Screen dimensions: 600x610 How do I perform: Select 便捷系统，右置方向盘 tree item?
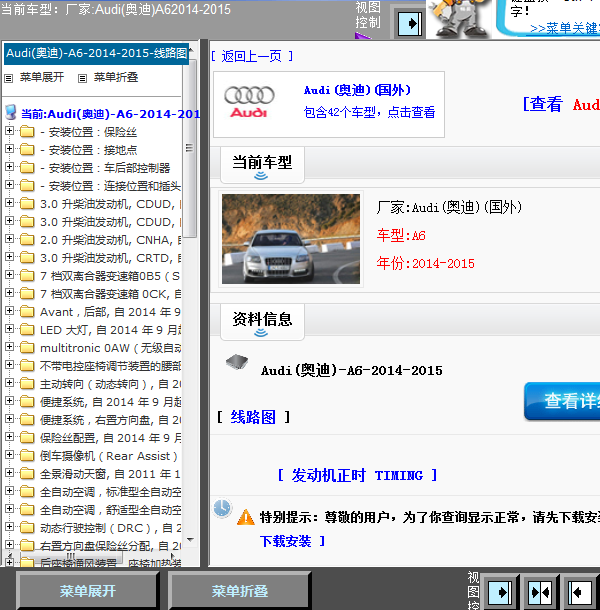[x=111, y=420]
